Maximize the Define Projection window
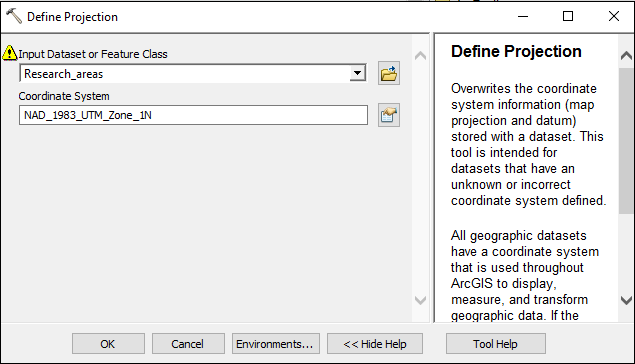 click(568, 16)
